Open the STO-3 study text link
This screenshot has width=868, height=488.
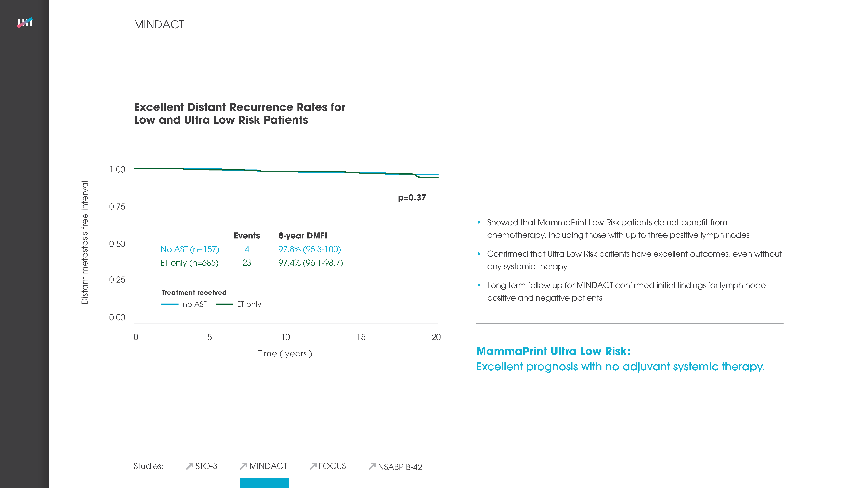206,466
